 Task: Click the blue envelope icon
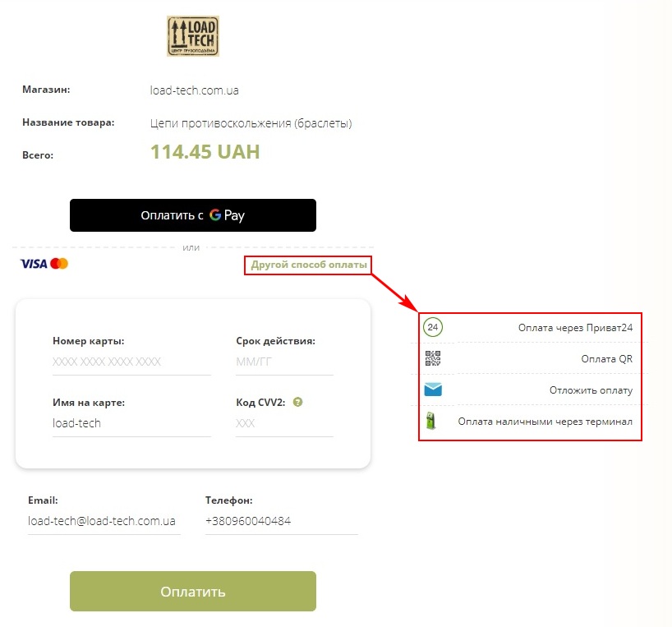tap(433, 390)
